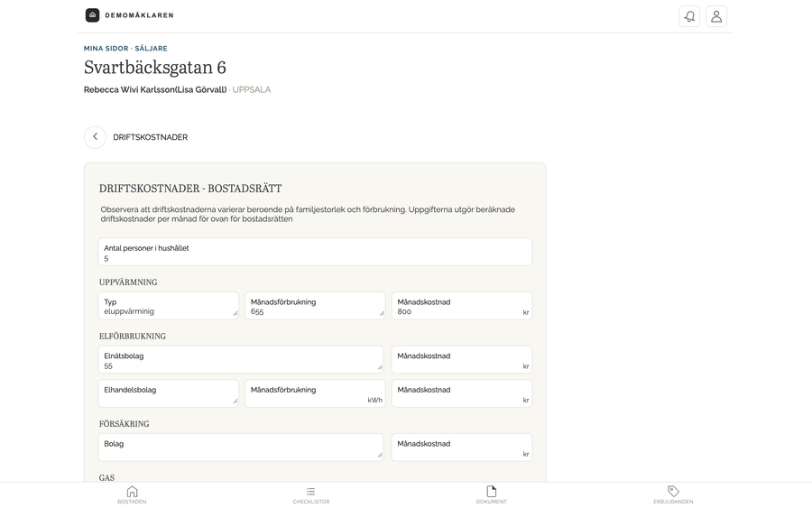
Task: Open the Dokument tab
Action: (x=492, y=495)
